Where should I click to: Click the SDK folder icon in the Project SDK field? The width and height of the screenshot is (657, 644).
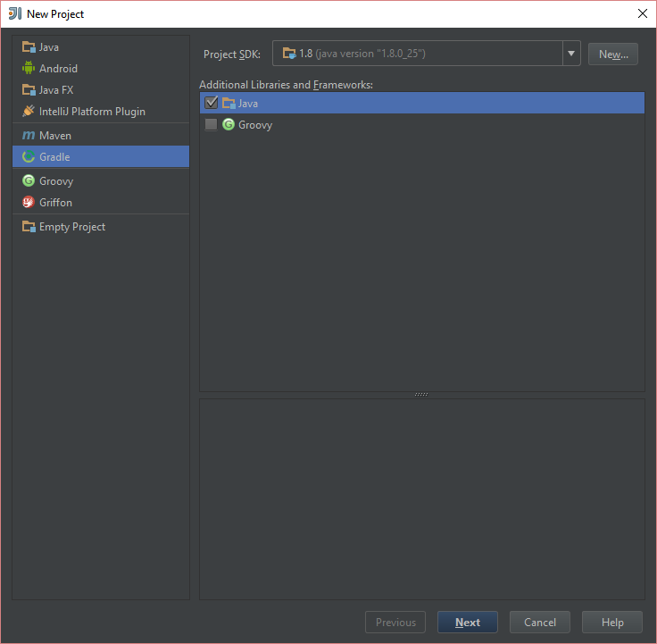289,54
